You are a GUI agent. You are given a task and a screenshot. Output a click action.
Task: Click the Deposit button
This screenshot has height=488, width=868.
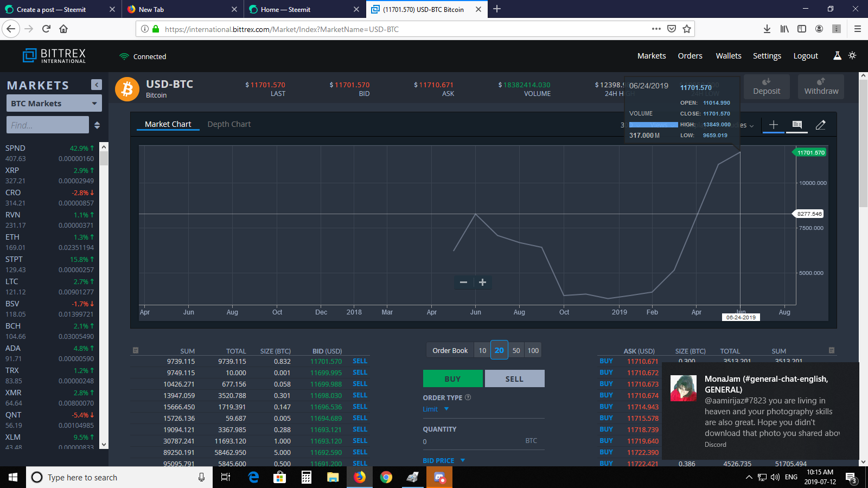coord(767,87)
